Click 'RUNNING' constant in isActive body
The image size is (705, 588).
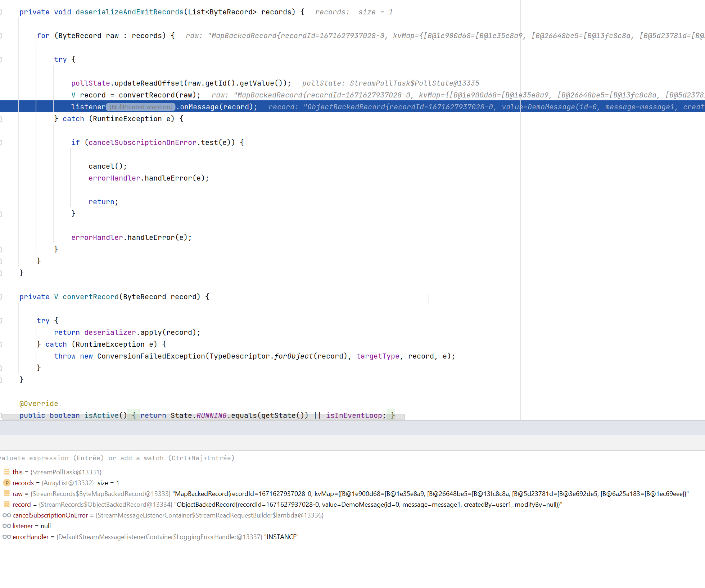point(212,415)
